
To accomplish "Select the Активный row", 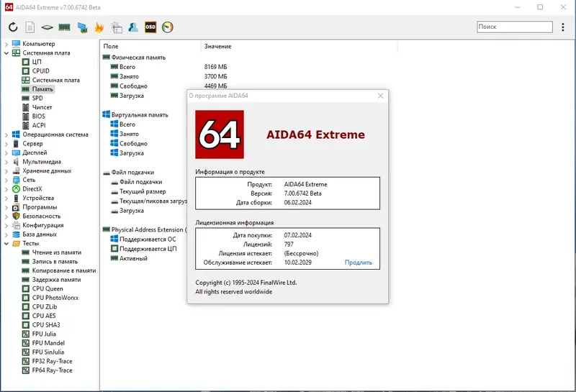I will click(133, 258).
